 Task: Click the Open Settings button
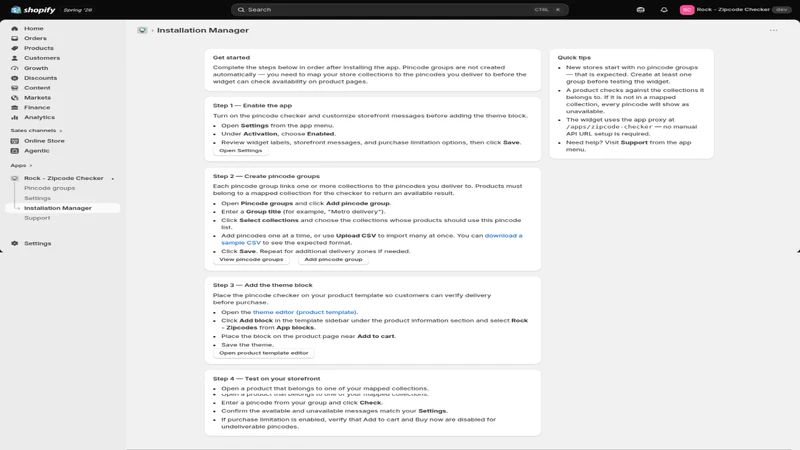coord(240,151)
